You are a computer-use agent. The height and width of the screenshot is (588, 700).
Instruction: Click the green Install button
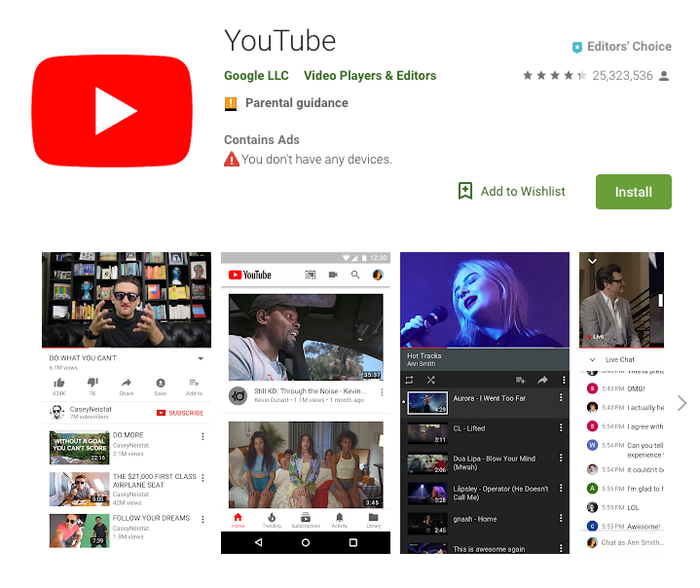pyautogui.click(x=633, y=192)
